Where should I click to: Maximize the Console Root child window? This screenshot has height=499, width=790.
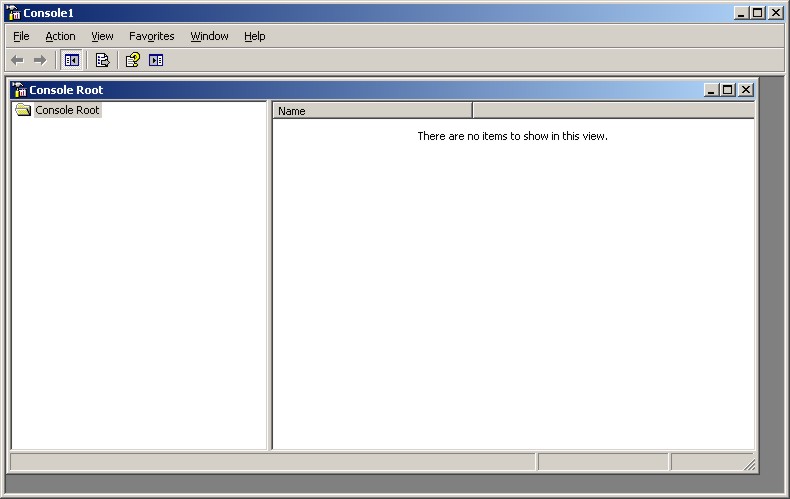[x=727, y=90]
